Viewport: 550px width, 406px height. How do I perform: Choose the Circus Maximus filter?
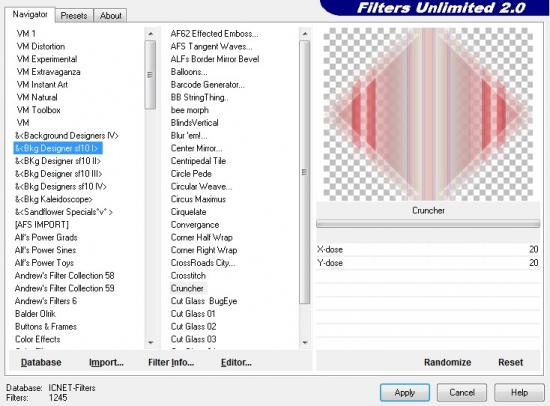click(x=198, y=199)
